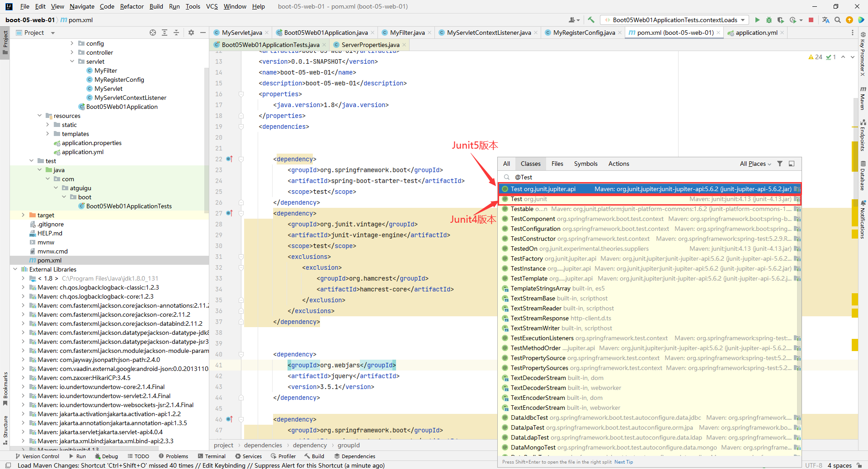This screenshot has height=469, width=868.
Task: Open the Terminal tool window button
Action: pos(212,456)
